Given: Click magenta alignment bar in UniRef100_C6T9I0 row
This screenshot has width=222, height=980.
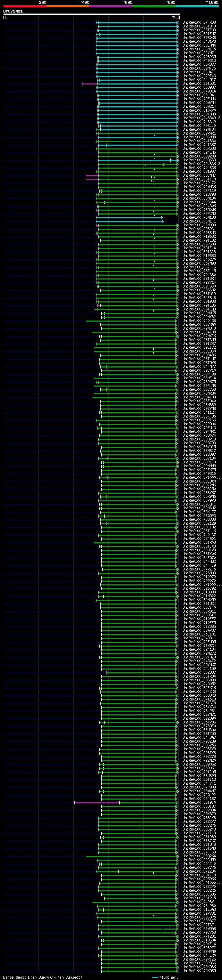Looking at the screenshot, I should pos(97,803).
